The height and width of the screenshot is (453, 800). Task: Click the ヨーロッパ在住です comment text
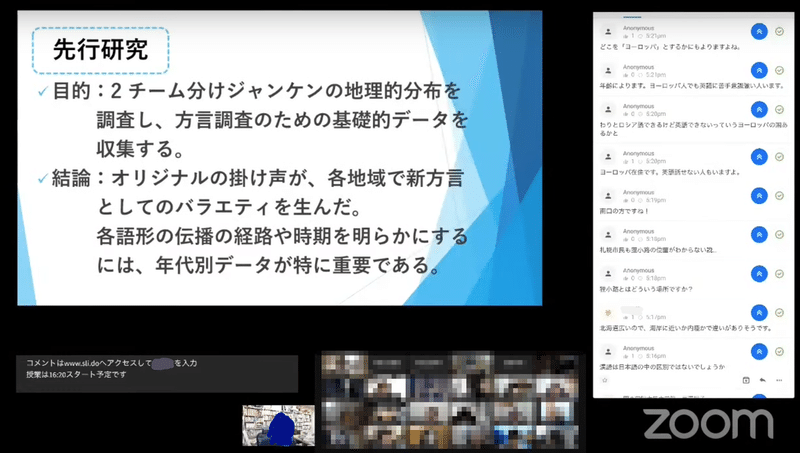pos(669,172)
